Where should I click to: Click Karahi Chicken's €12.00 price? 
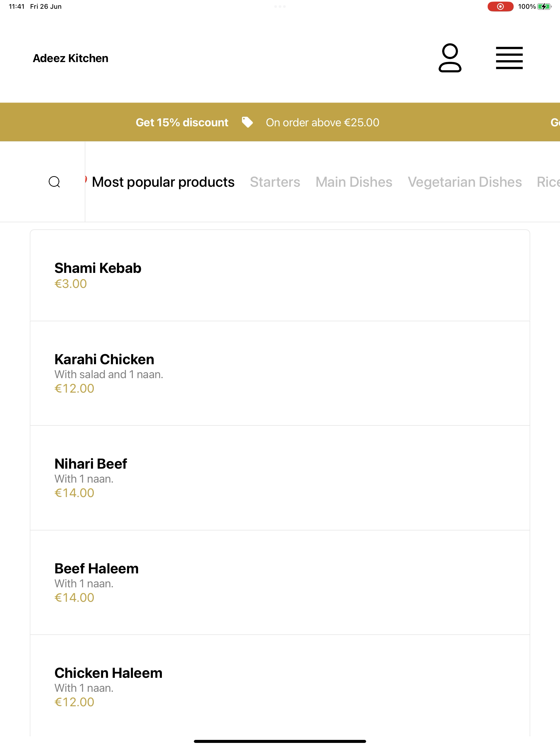(74, 388)
